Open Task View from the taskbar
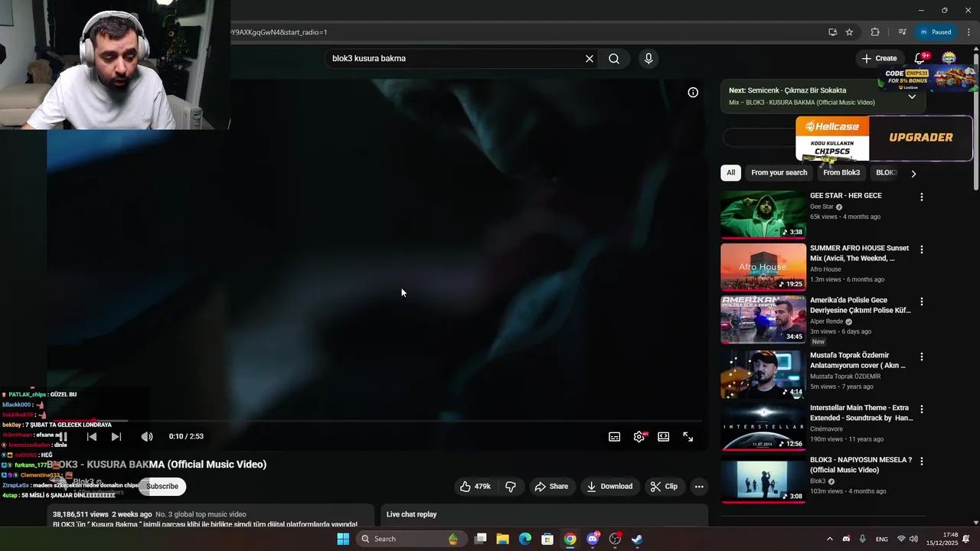Screen dimensions: 980x551 (x=481, y=539)
